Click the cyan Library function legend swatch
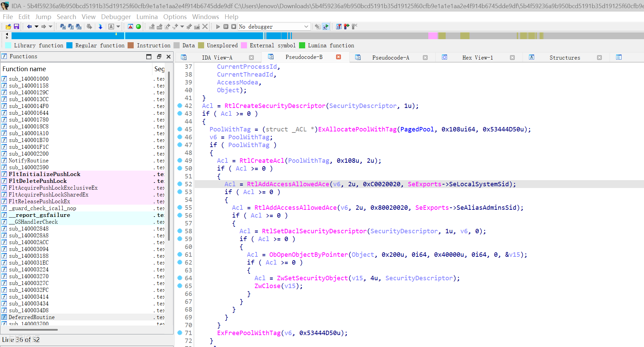The height and width of the screenshot is (347, 644). click(8, 45)
